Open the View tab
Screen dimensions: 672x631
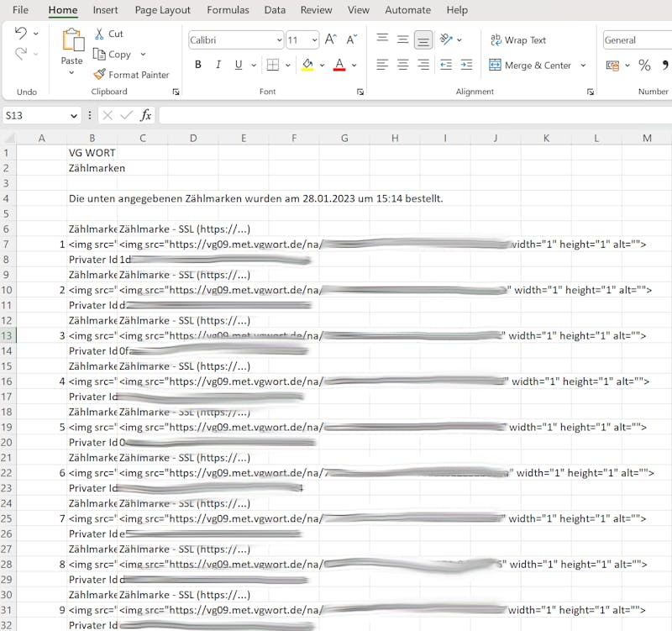click(x=359, y=10)
